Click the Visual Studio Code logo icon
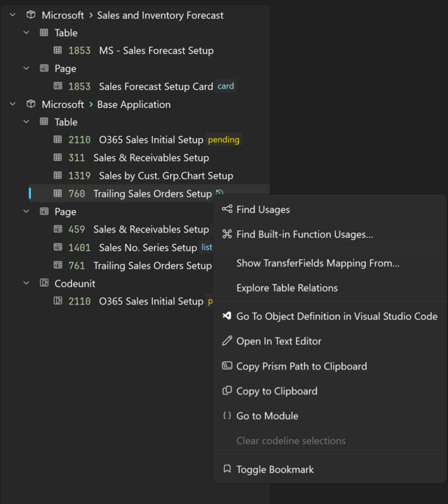The image size is (448, 504). tap(227, 316)
